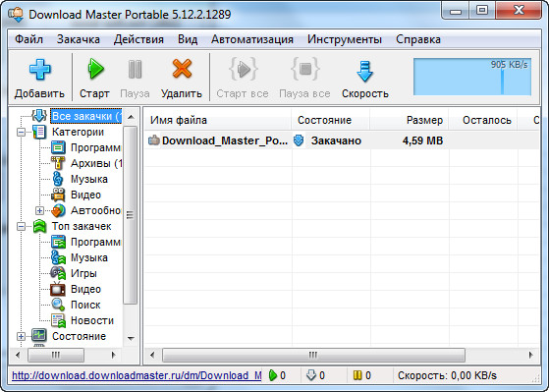The width and height of the screenshot is (549, 392).
Task: Open the Действия menu
Action: pyautogui.click(x=138, y=39)
